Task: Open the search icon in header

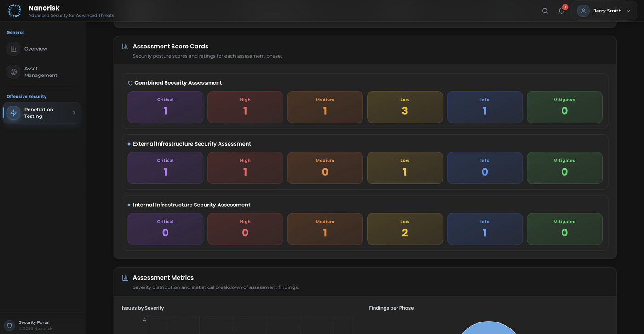Action: (545, 11)
